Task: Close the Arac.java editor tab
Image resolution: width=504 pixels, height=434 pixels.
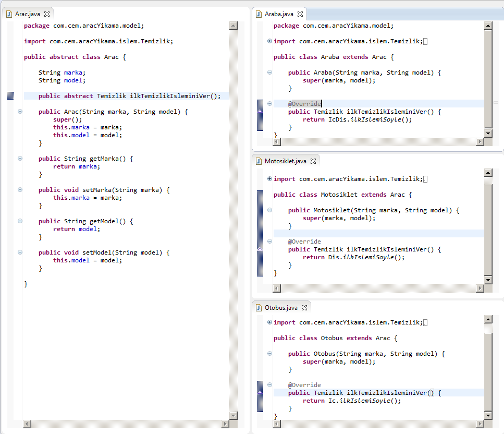Action: [47, 14]
